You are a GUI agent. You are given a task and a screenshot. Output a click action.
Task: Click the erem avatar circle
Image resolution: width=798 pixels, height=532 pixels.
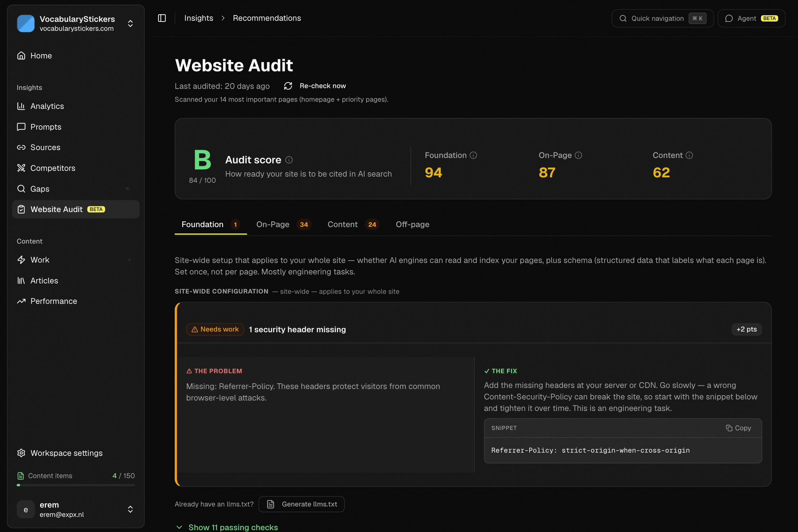(26, 509)
